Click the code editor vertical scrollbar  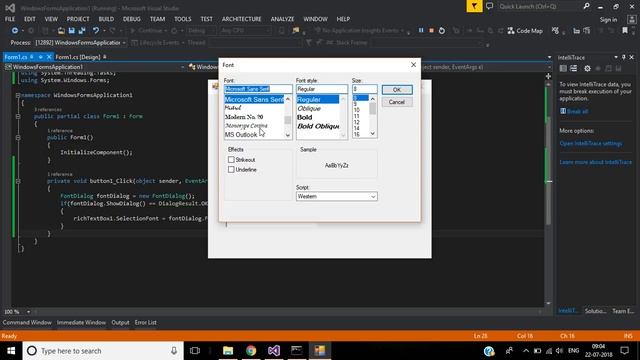548,171
